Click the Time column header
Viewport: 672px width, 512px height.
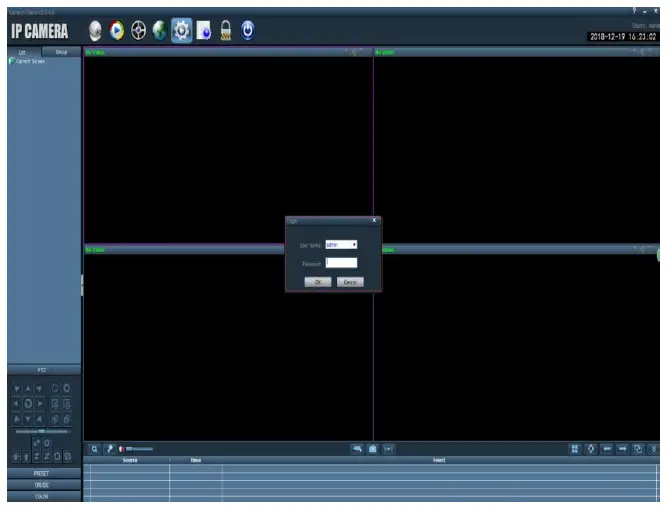click(196, 460)
